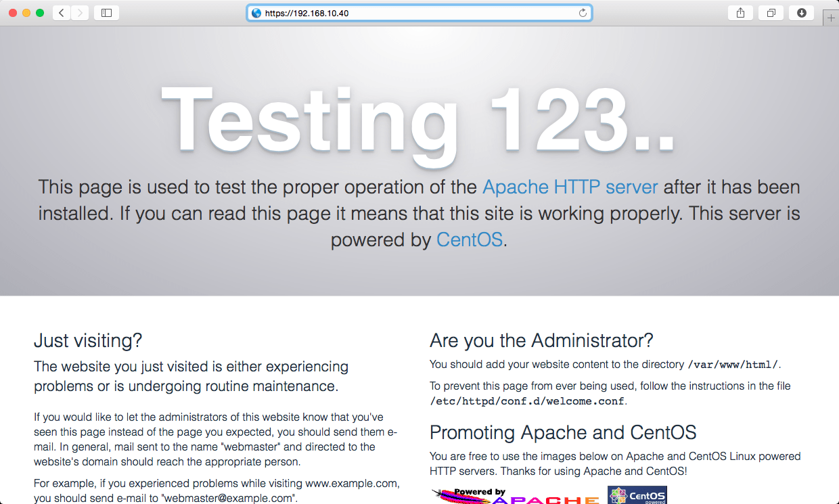Click the 'www.example.com' text
The width and height of the screenshot is (839, 504).
point(352,484)
